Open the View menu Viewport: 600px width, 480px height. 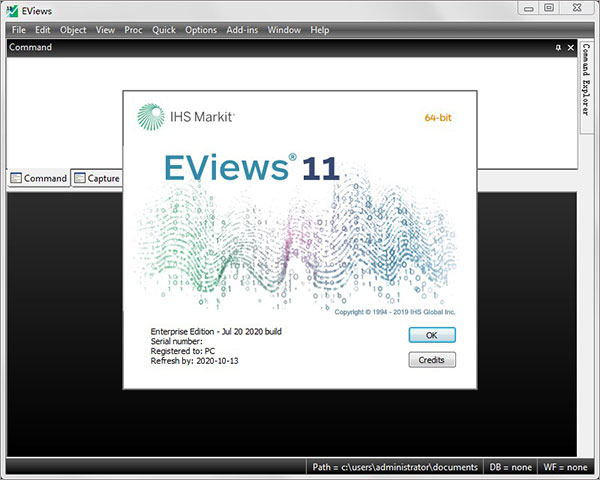click(105, 30)
